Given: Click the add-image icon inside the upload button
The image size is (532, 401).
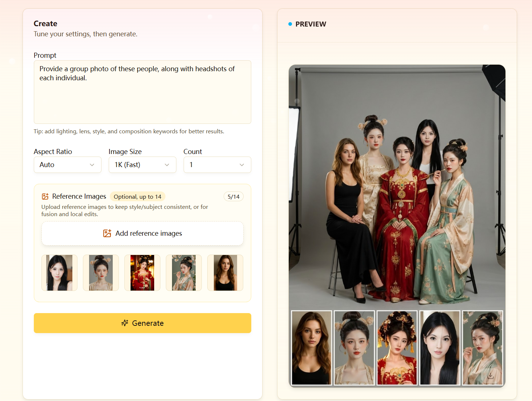Looking at the screenshot, I should point(107,233).
